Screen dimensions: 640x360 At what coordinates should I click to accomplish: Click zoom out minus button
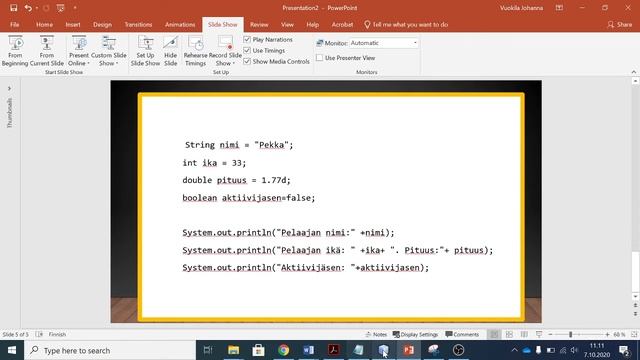coord(550,334)
